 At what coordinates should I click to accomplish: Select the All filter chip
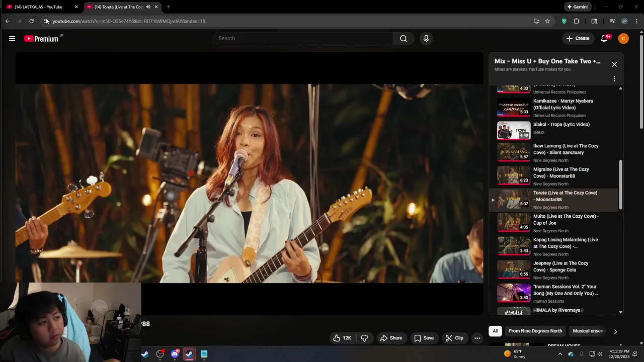[x=495, y=331]
